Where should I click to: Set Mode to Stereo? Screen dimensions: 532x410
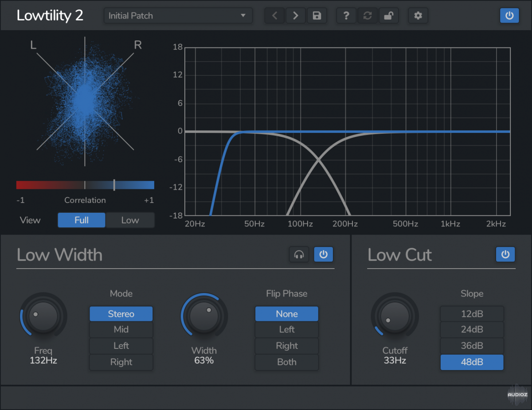coord(121,314)
